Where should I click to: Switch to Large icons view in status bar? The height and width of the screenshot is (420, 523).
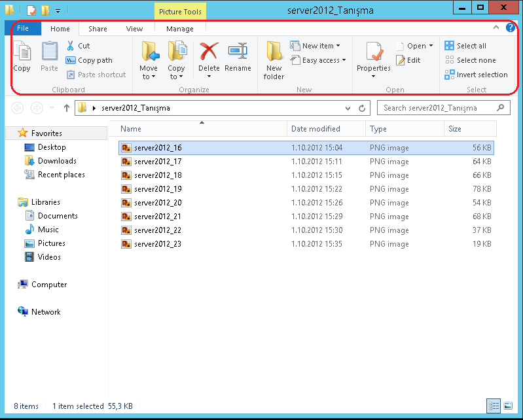(x=507, y=406)
